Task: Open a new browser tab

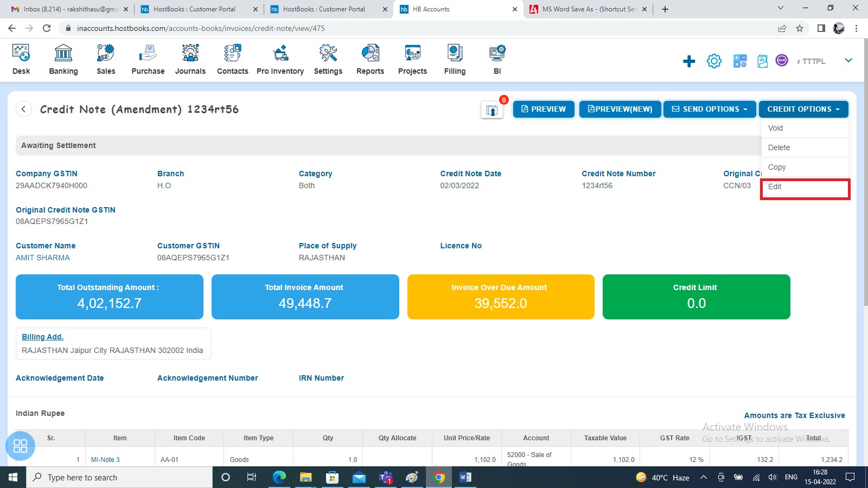Action: (x=665, y=9)
